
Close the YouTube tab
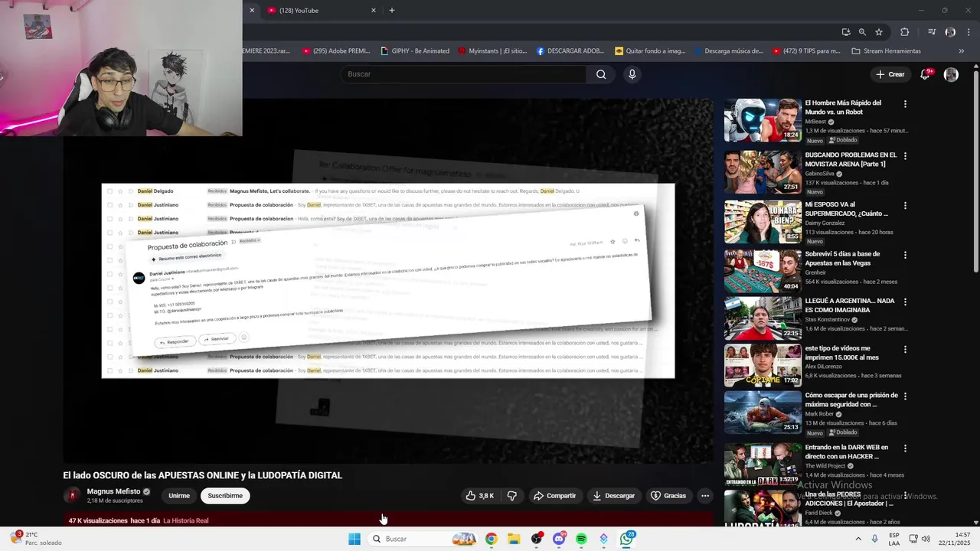(374, 11)
